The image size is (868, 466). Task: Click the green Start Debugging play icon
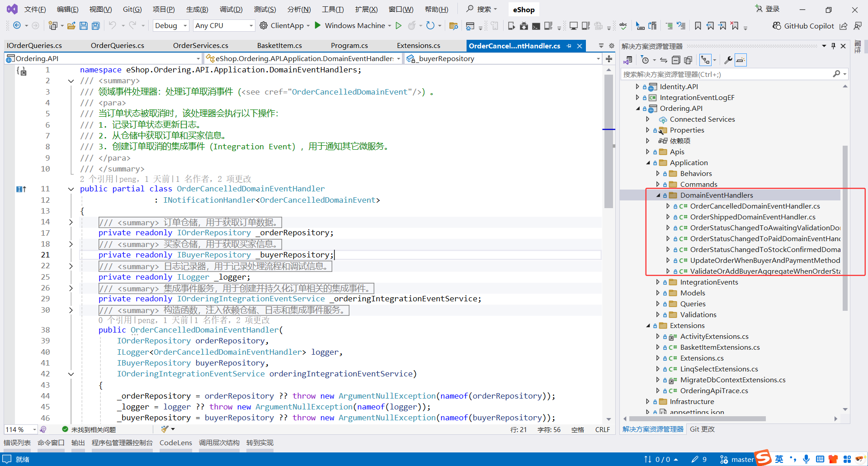pos(318,25)
